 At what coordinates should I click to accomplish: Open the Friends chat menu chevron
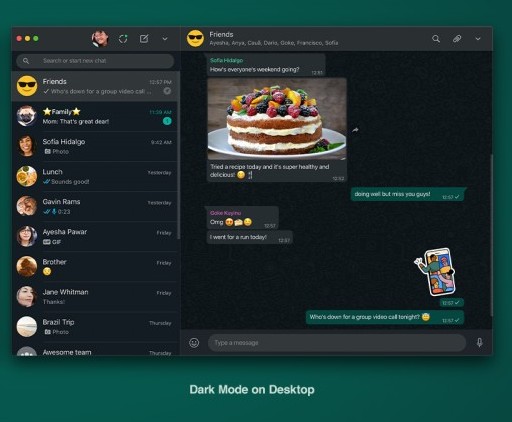coord(478,39)
